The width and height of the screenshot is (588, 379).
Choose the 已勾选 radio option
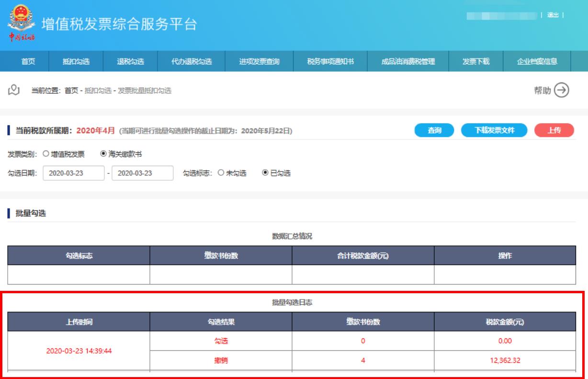[x=265, y=173]
